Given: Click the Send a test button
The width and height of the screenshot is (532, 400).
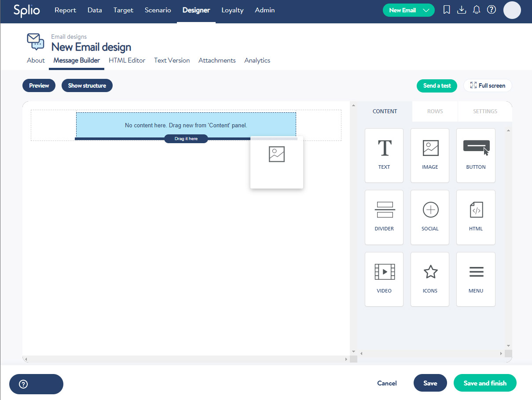Looking at the screenshot, I should [x=437, y=85].
